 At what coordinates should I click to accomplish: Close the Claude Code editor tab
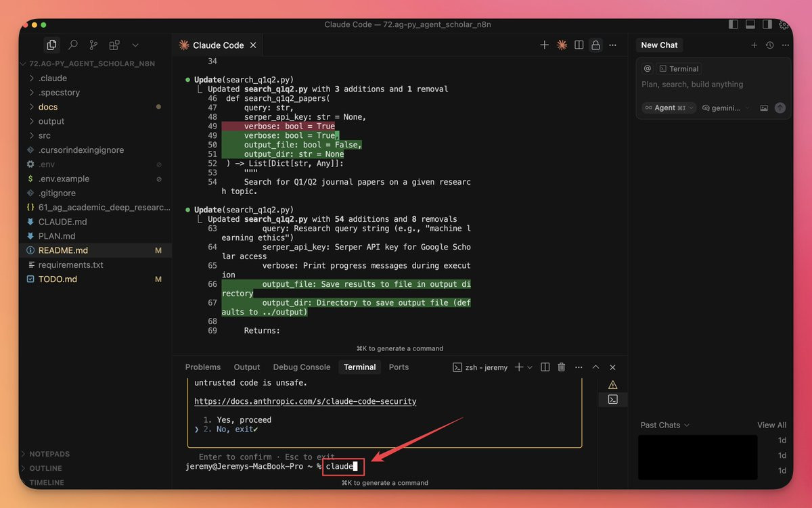click(x=253, y=45)
